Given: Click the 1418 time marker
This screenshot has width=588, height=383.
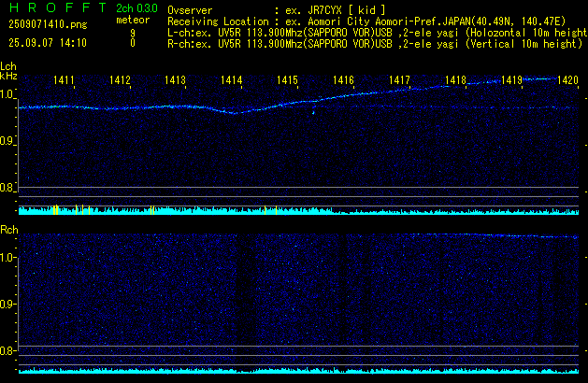Looking at the screenshot, I should (455, 80).
